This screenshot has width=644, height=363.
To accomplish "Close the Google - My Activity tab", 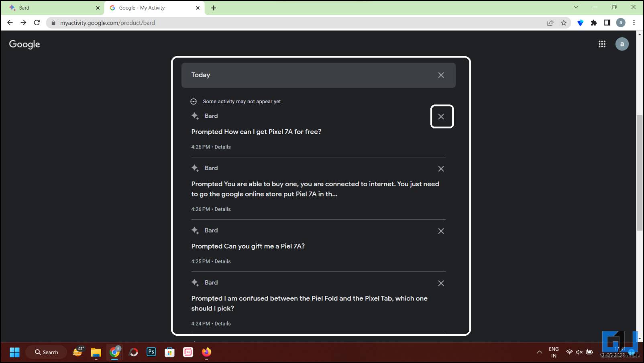I will tap(198, 8).
